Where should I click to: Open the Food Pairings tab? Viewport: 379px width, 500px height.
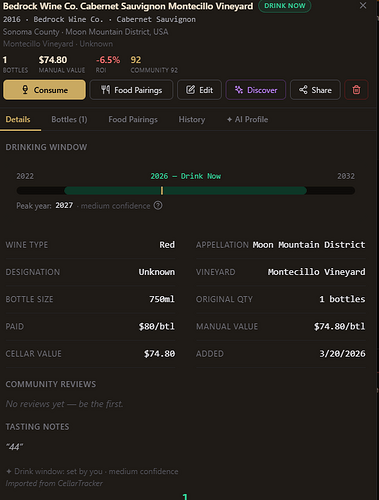[133, 119]
